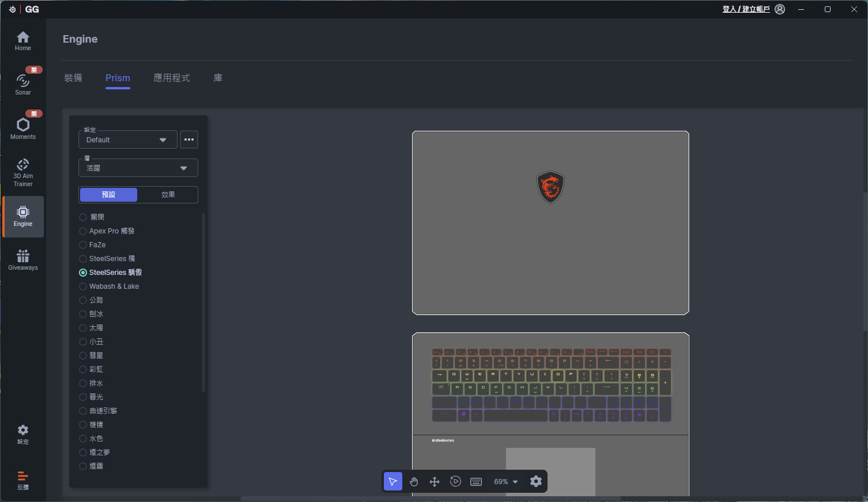Click the W key on keyboard preview
The image size is (868, 502).
467,375
